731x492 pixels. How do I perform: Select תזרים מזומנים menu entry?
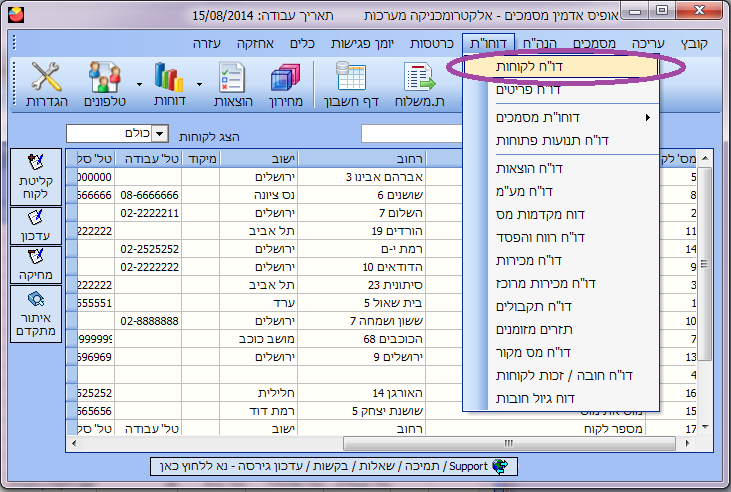point(561,329)
